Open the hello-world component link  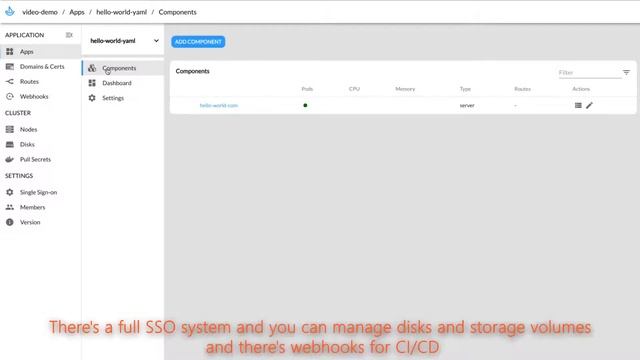tap(219, 105)
